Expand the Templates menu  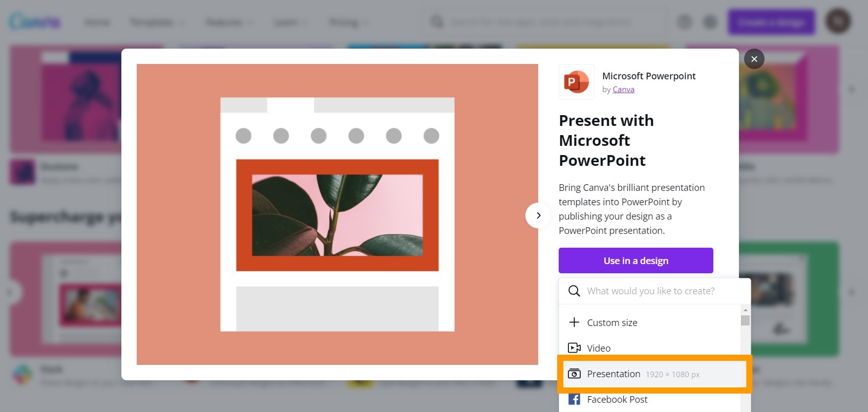pos(157,23)
